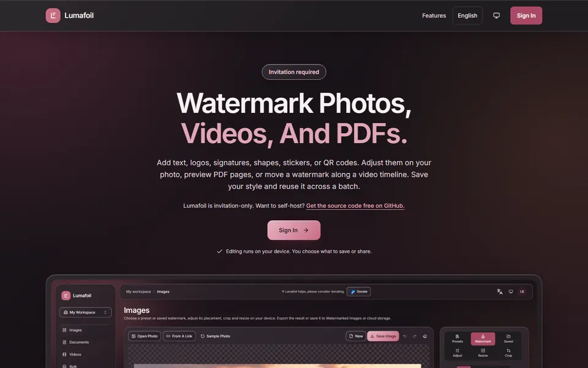
Task: Click the translate language icon in the preview
Action: point(500,291)
